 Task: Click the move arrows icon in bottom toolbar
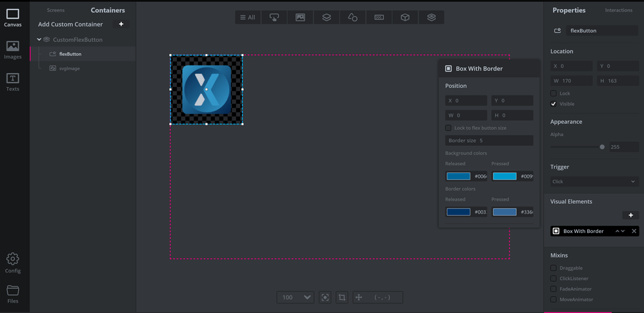coord(359,298)
